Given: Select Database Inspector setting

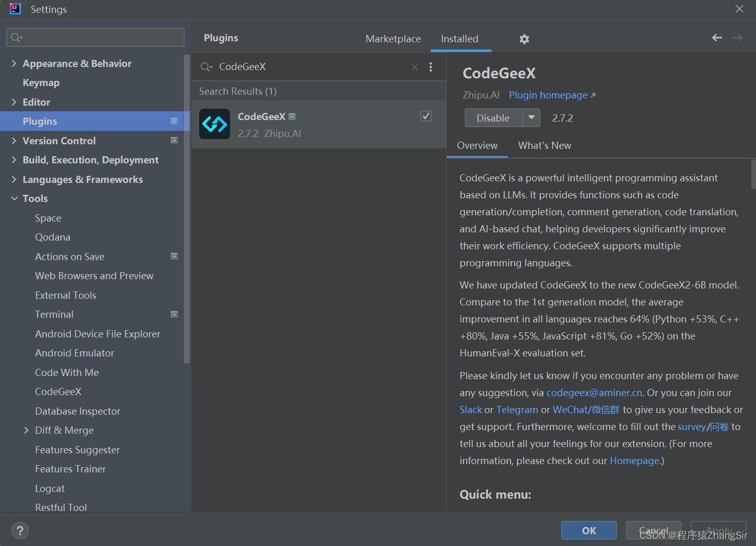Looking at the screenshot, I should point(78,411).
